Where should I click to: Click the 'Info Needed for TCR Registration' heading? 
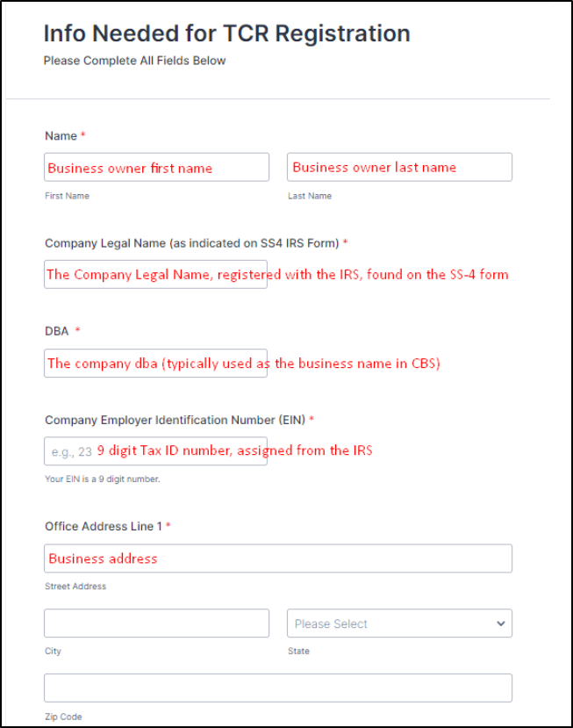click(227, 33)
